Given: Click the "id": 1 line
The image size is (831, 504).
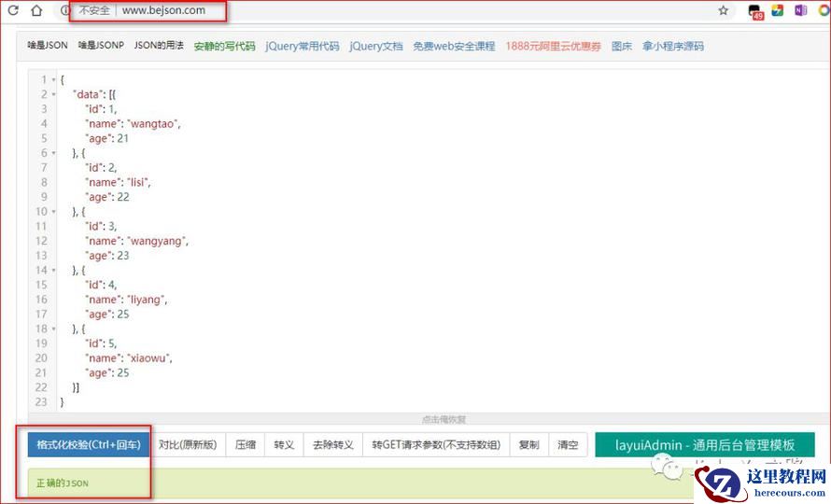Looking at the screenshot, I should coord(101,108).
